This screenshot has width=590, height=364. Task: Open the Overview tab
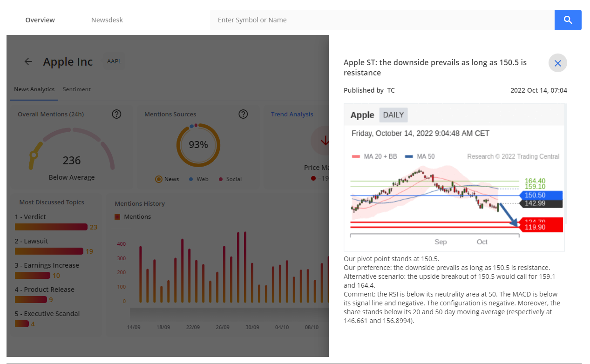tap(40, 20)
